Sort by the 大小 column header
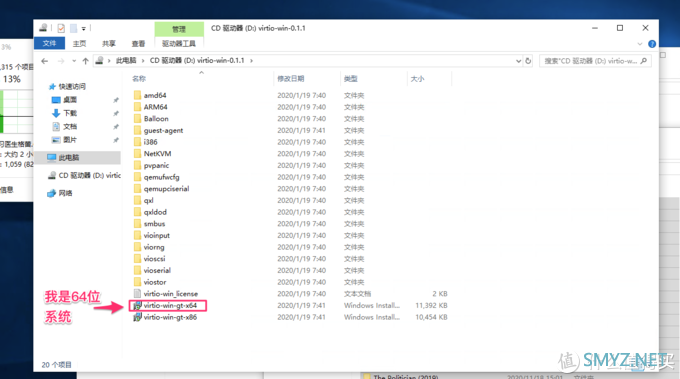Image resolution: width=680 pixels, height=379 pixels. click(417, 78)
